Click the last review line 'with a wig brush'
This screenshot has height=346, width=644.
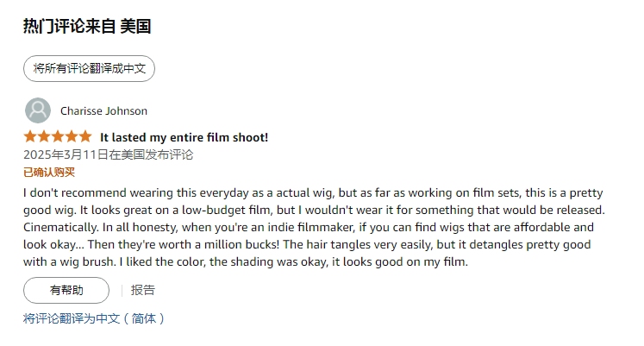(245, 262)
